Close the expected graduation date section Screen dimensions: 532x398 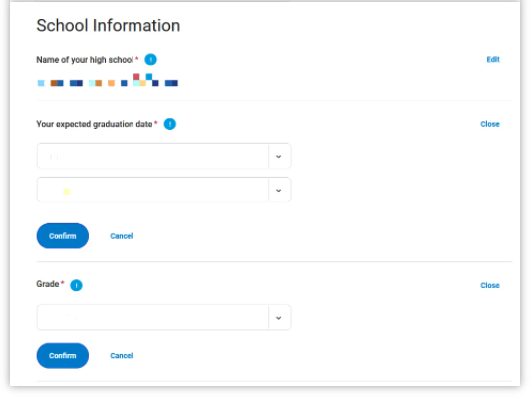tap(490, 124)
